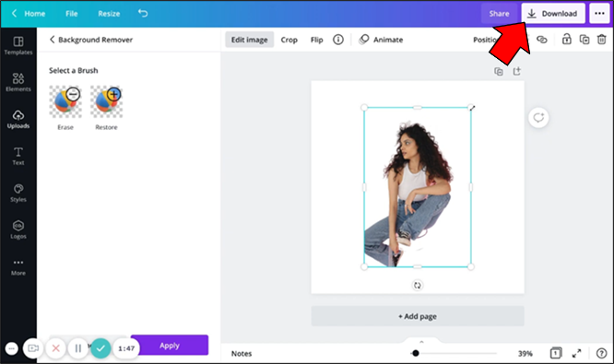Open the File menu
This screenshot has height=364, width=614.
click(x=72, y=13)
